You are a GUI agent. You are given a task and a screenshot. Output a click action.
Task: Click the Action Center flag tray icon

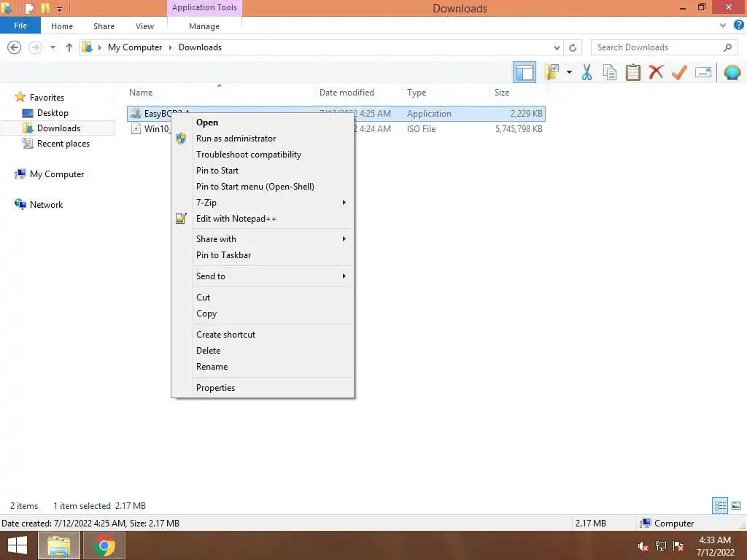[678, 546]
